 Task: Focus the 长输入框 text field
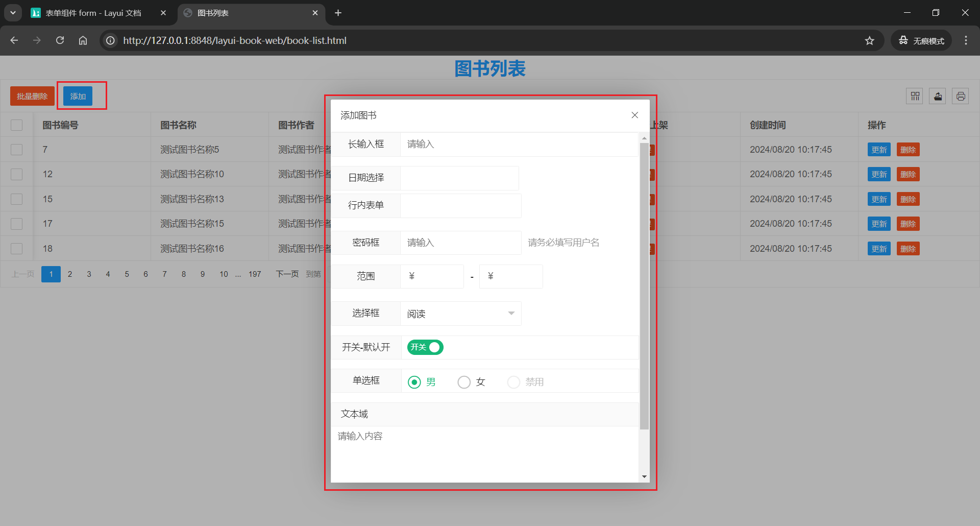(x=519, y=145)
